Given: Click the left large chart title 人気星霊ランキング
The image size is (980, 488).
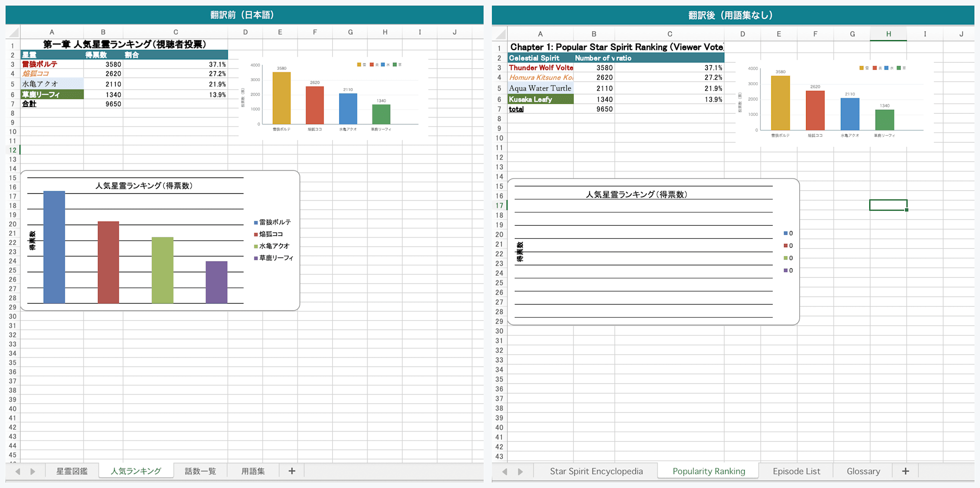Looking at the screenshot, I should [x=144, y=186].
